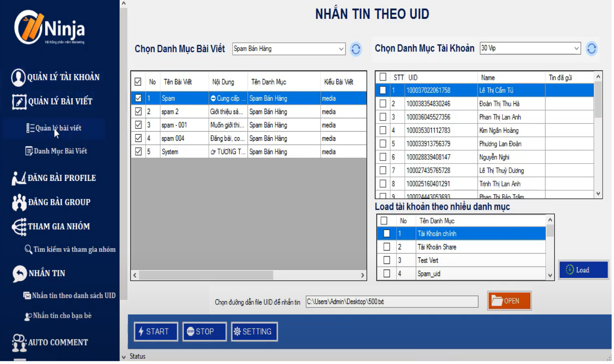Screen dimensions: 614x364
Task: Click the sidebar scroll down arrow
Action: pyautogui.click(x=124, y=358)
